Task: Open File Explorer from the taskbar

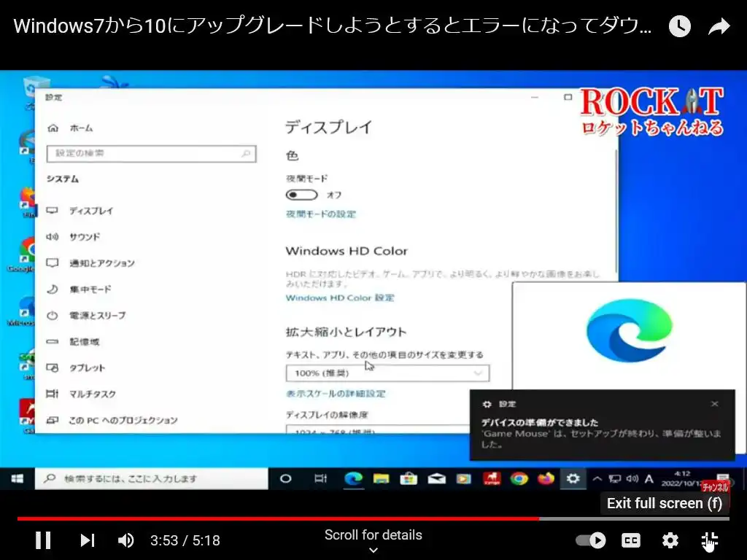Action: pyautogui.click(x=381, y=478)
